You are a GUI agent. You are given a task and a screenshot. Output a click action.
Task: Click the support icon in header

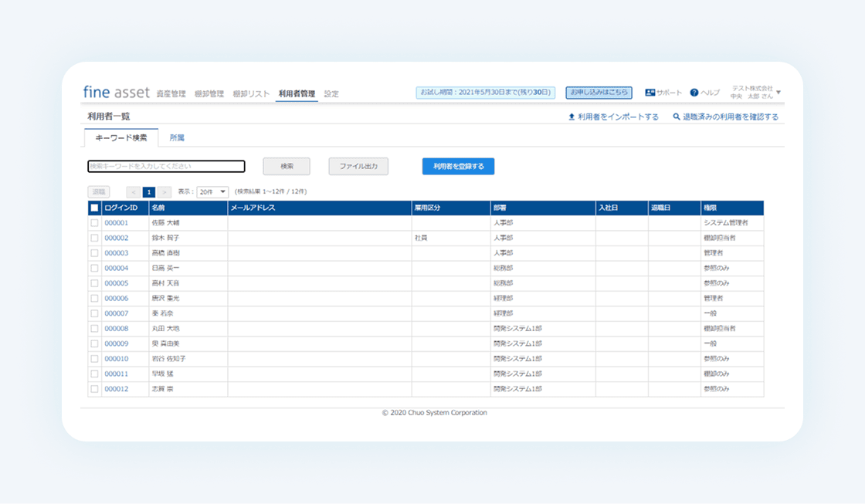(x=650, y=93)
